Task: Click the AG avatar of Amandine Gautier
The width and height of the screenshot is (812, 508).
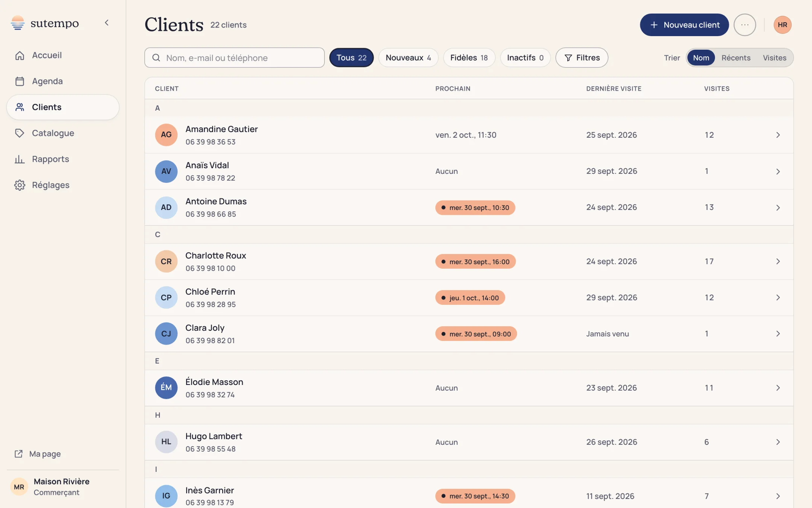Action: [166, 135]
